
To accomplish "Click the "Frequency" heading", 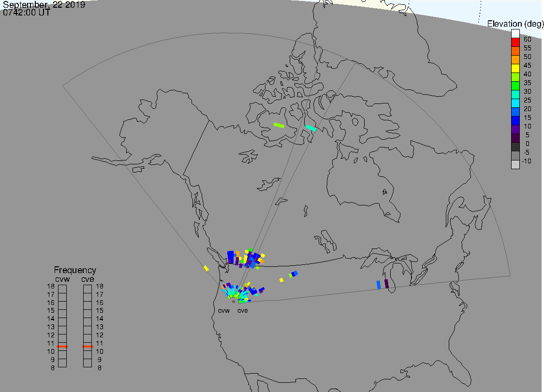I will pos(75,270).
